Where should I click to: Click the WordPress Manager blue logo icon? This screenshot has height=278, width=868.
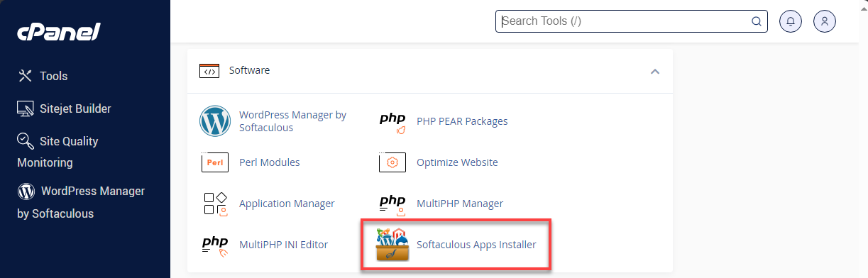[215, 121]
